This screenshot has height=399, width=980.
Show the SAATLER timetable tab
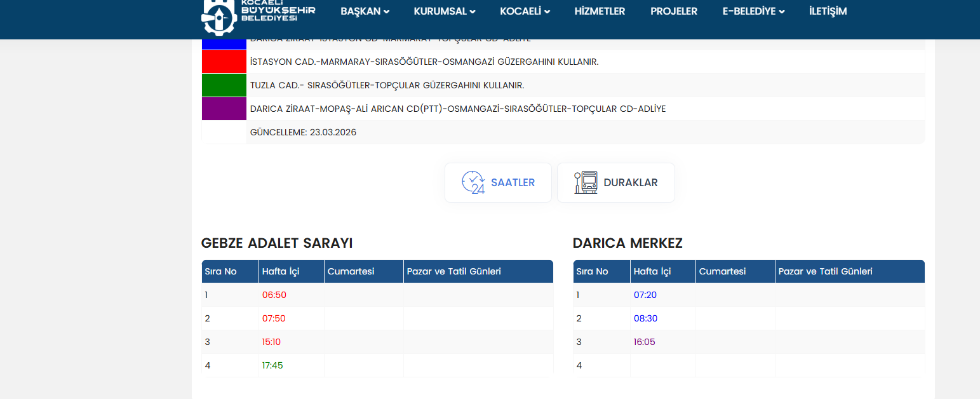click(x=498, y=182)
